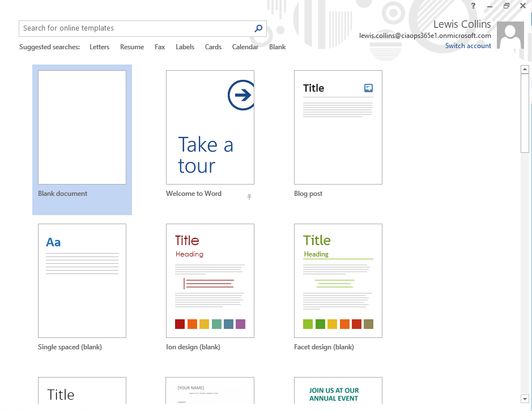Click the Ion design (blank) label
Screen dimensions: 532x411
point(193,347)
